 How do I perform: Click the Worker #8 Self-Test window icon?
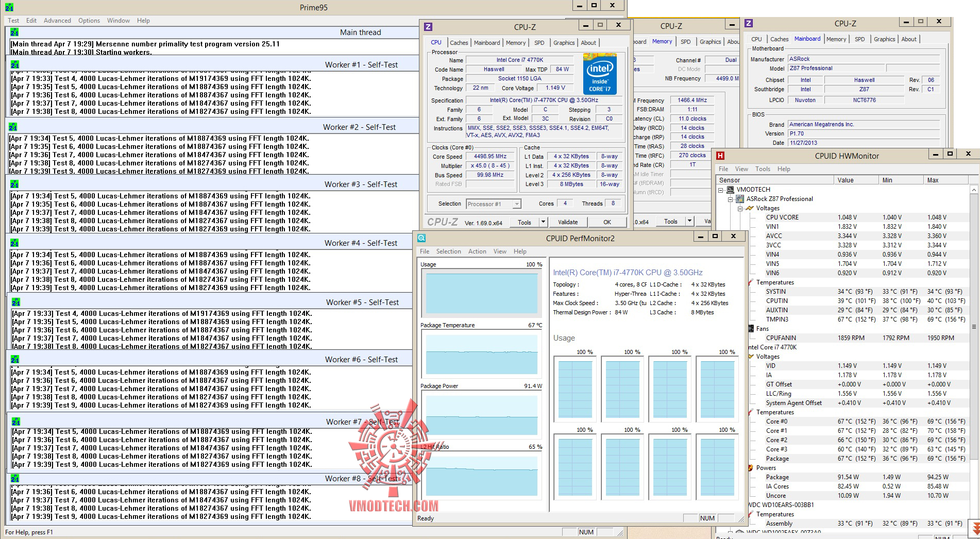click(x=15, y=479)
